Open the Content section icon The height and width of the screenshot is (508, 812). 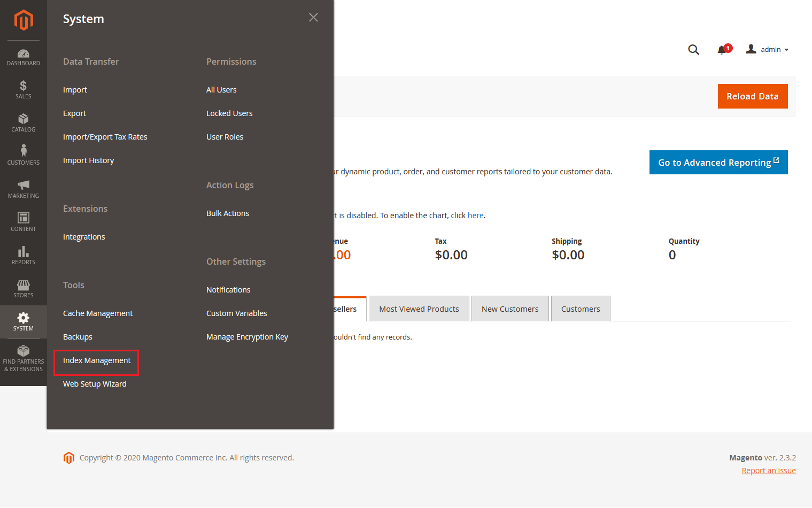pos(23,221)
